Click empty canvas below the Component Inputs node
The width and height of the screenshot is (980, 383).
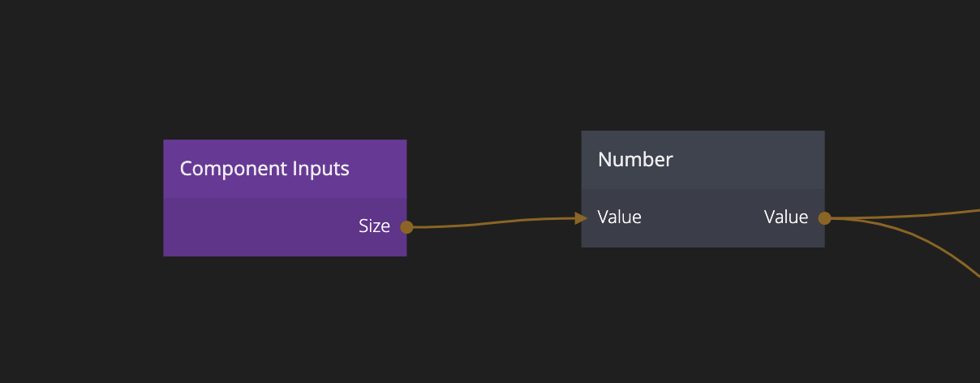click(x=284, y=316)
